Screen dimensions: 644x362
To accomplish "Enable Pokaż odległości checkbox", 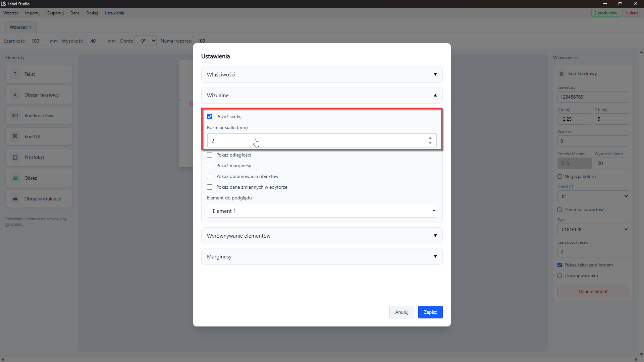I will [x=210, y=155].
